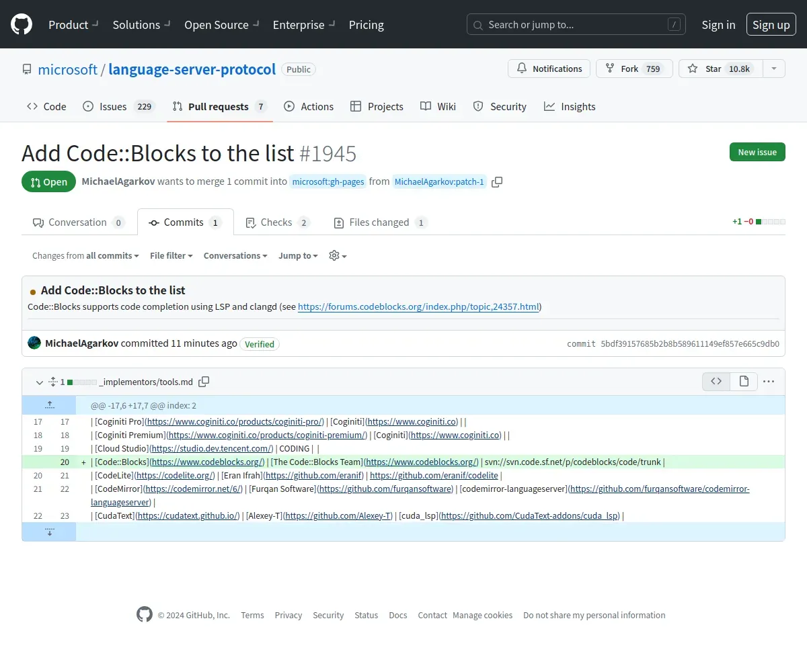Click MichaelAgarkov author name in commit row
Screen dimensions: 807x672
pyautogui.click(x=81, y=343)
